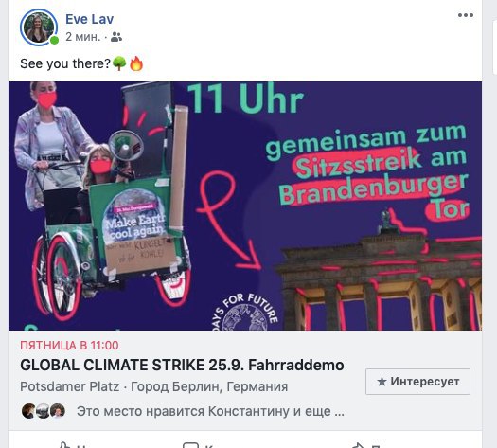Click the fire emoji in the post text

(136, 63)
